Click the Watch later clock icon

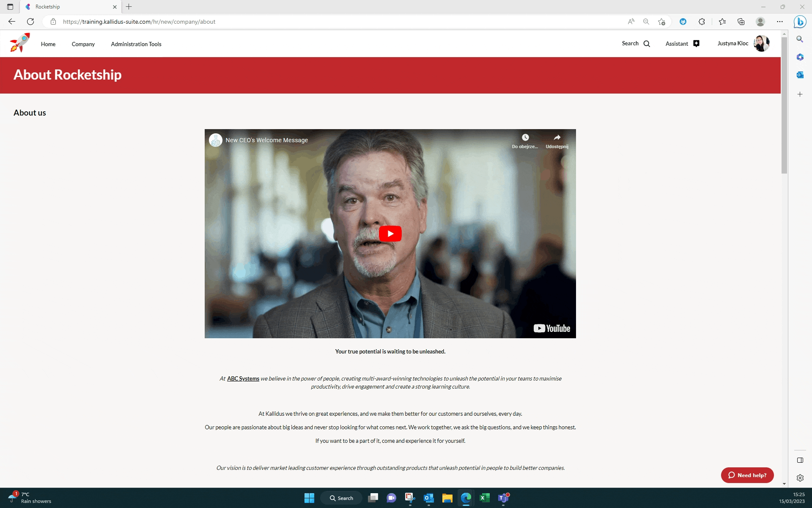[525, 138]
